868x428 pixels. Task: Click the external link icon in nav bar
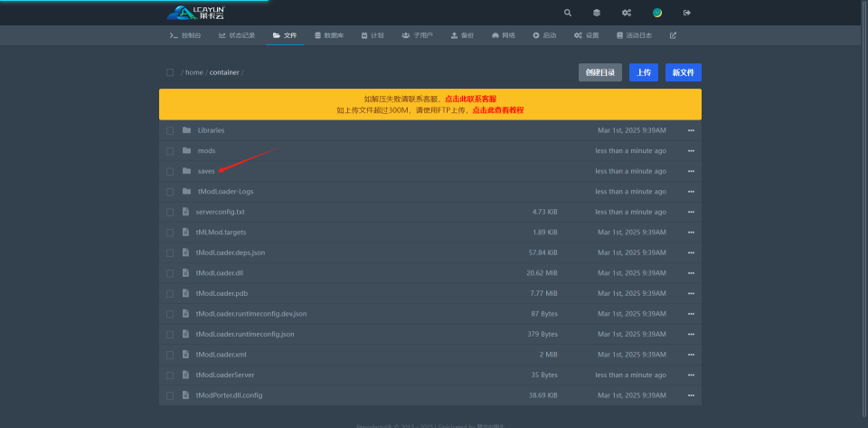tap(673, 35)
